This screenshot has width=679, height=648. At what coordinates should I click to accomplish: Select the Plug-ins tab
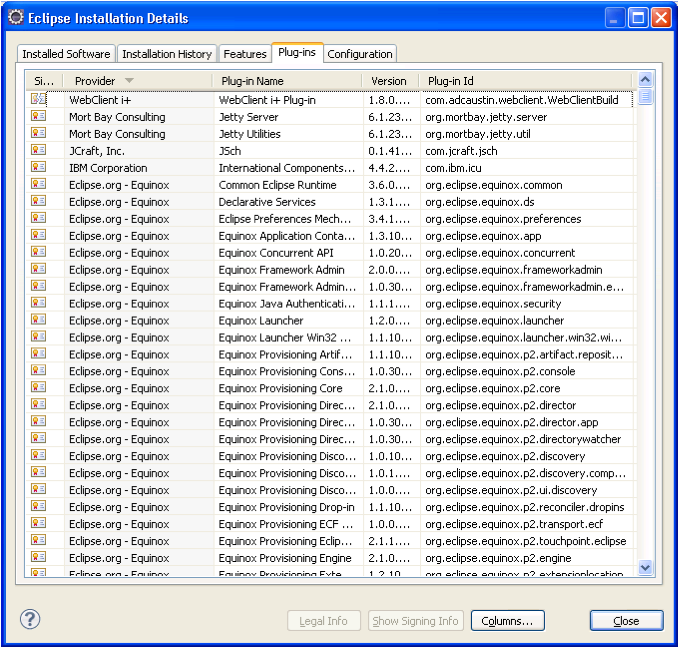[297, 52]
